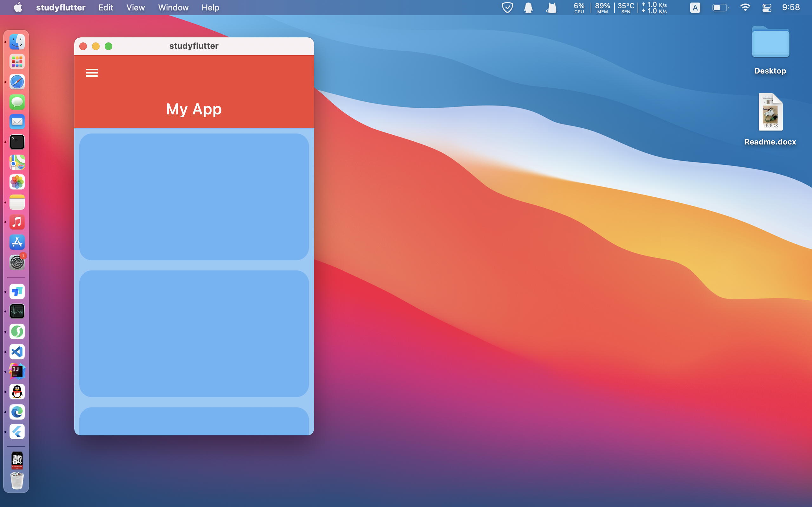Viewport: 812px width, 507px height.
Task: Open Terminal in the dock
Action: [17, 142]
